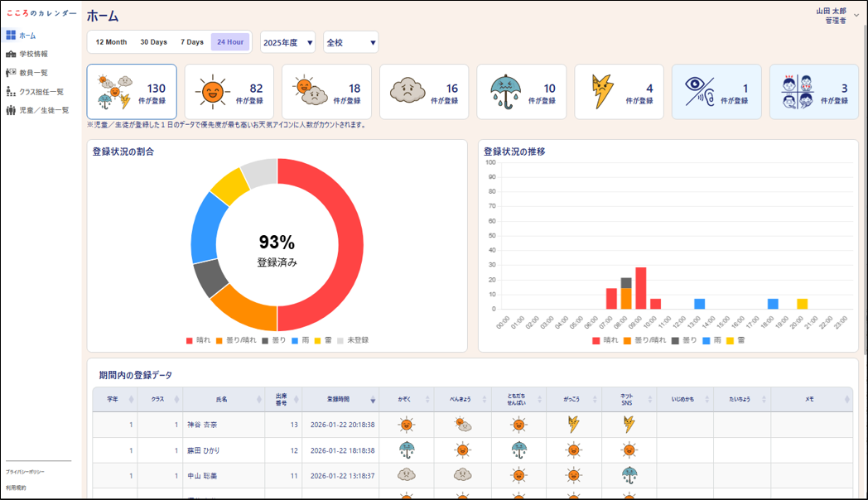The image size is (868, 500).
Task: Click the all-weather 130 total card
Action: point(132,92)
